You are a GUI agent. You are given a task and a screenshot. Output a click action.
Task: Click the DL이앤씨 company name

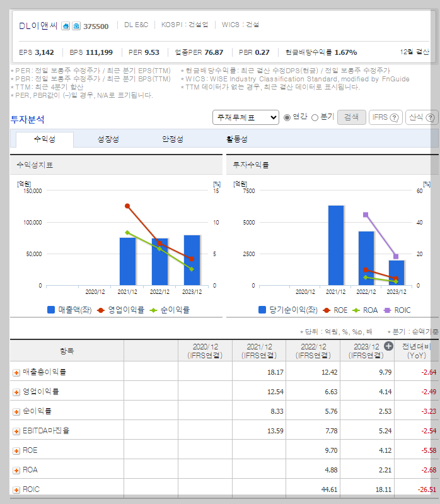(x=38, y=26)
